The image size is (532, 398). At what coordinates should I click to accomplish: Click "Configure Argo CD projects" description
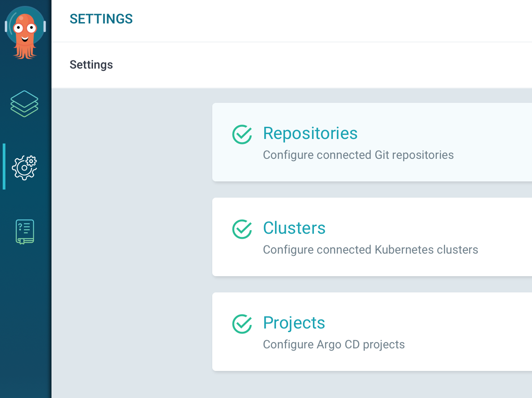[334, 345]
